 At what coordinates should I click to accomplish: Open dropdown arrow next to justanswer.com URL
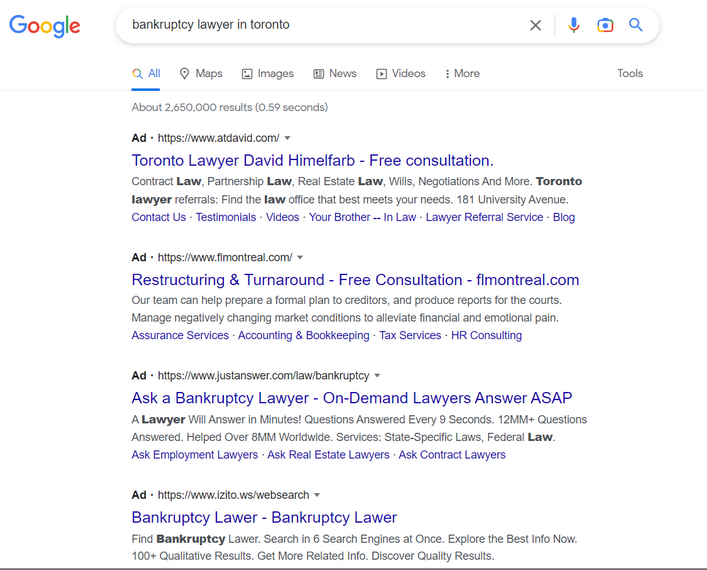click(377, 376)
